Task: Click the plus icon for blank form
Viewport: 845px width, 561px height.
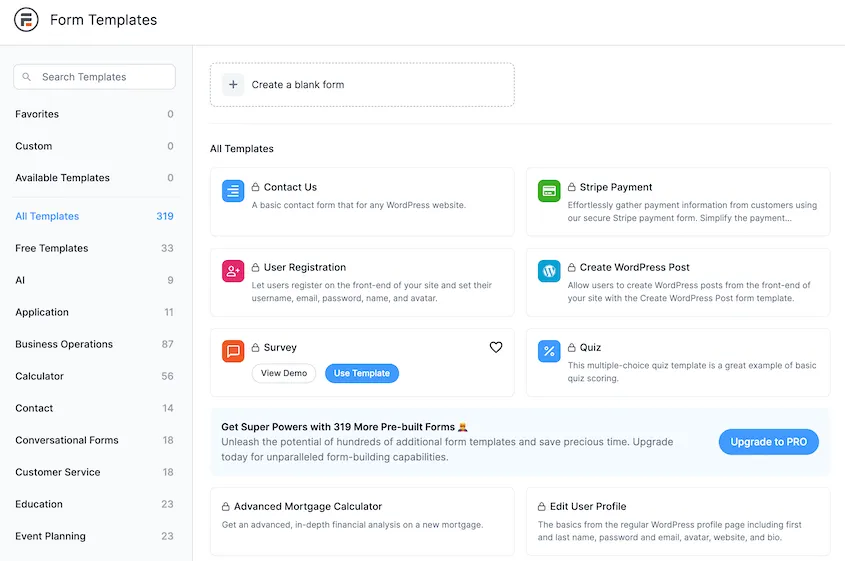Action: tap(233, 85)
